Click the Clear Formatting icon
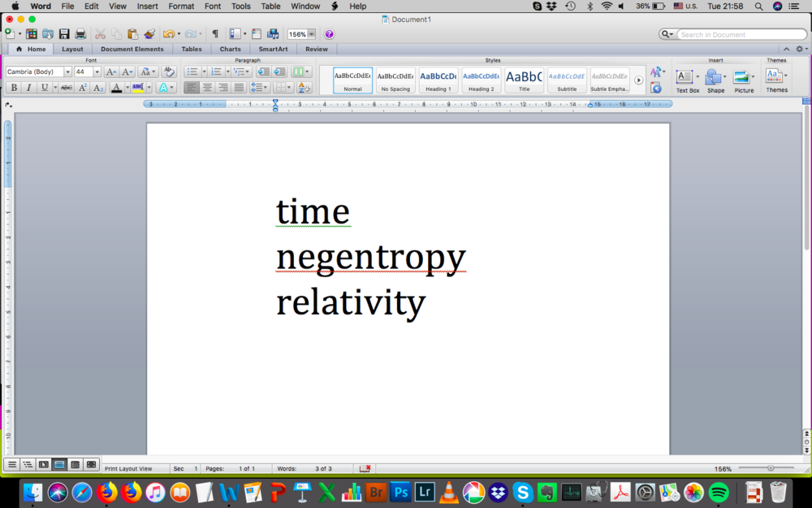This screenshot has height=508, width=812. (x=168, y=72)
